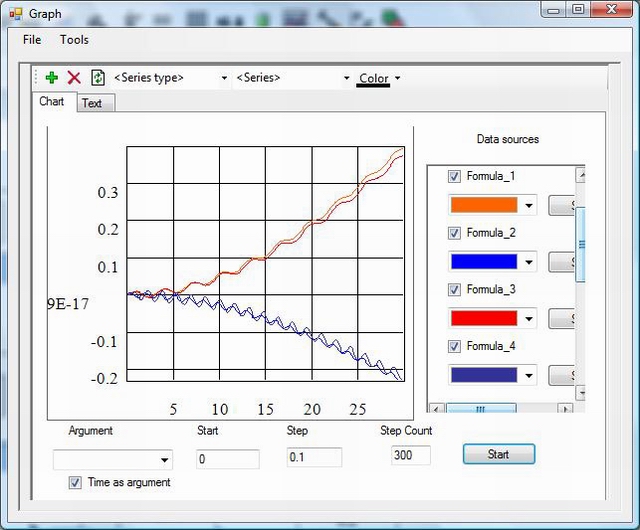The height and width of the screenshot is (530, 640).
Task: Click the button beside Formula_4 color
Action: coord(561,375)
